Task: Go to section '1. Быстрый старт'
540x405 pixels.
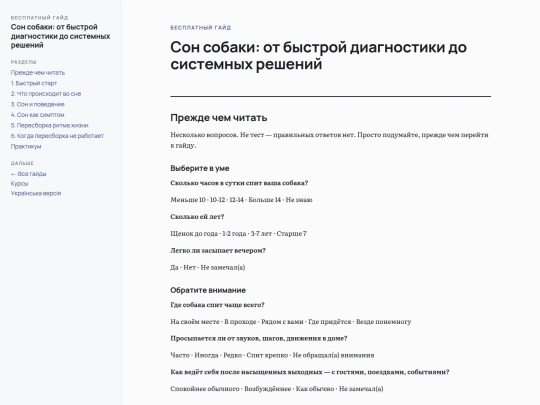Action: [34, 83]
